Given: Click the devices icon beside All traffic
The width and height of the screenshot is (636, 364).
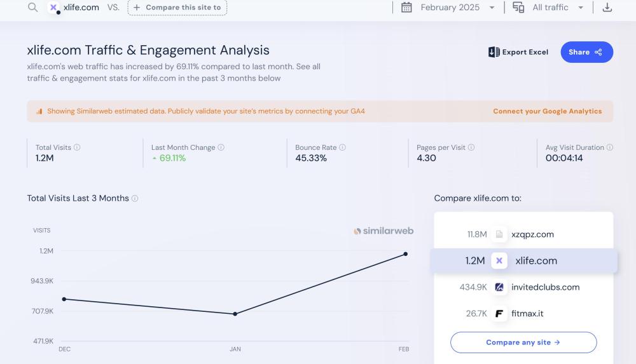Looking at the screenshot, I should click(518, 8).
